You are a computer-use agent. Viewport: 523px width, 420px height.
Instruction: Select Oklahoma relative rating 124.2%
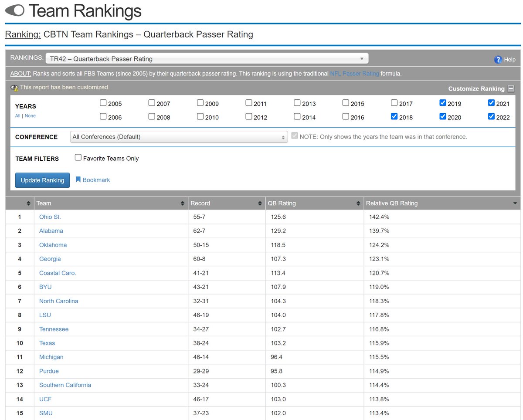(441, 245)
